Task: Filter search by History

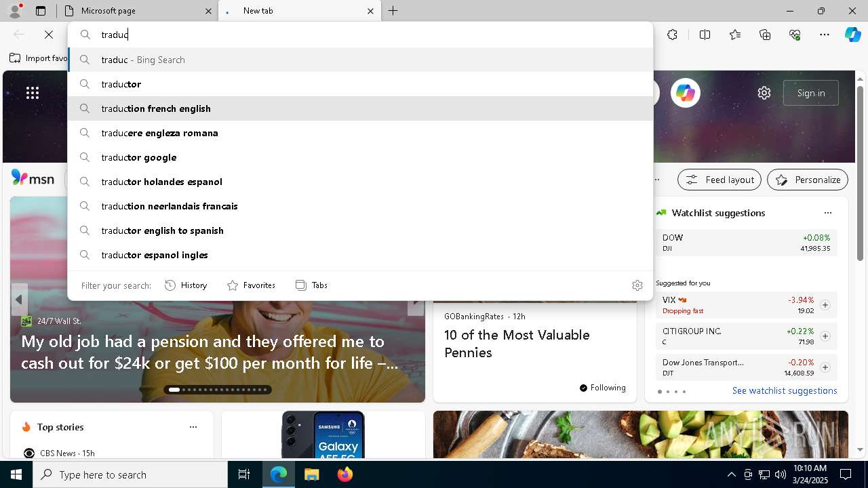Action: click(x=186, y=285)
